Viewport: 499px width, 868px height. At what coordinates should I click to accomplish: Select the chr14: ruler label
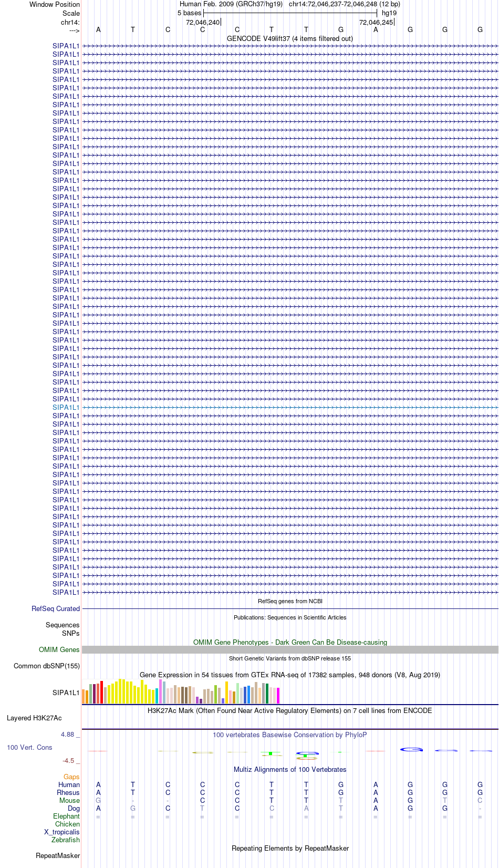tap(70, 22)
